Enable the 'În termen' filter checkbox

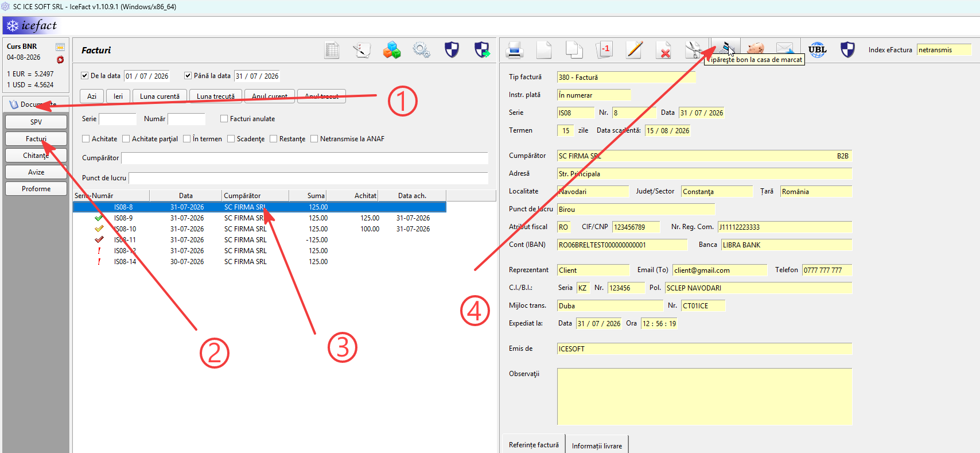coord(187,139)
